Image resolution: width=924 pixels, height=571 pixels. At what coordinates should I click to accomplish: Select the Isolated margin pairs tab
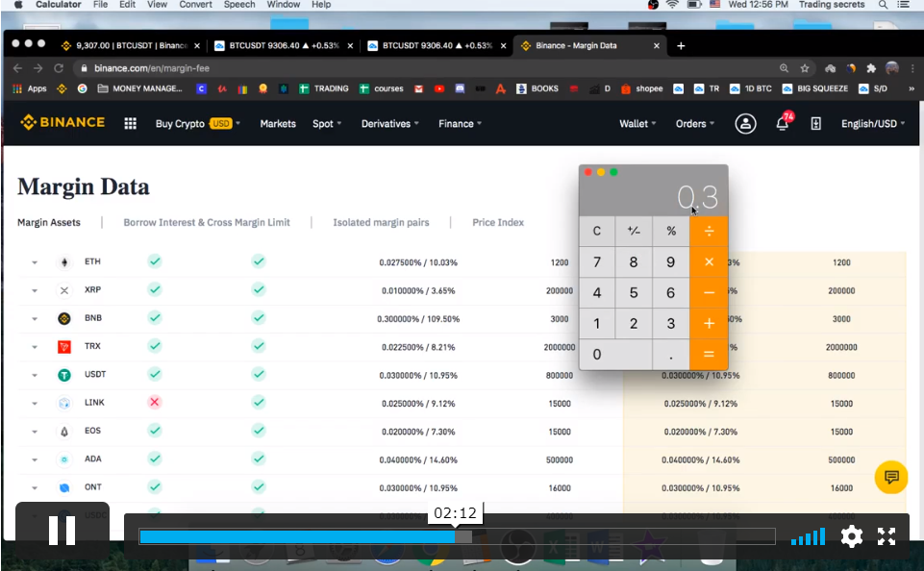coord(382,222)
